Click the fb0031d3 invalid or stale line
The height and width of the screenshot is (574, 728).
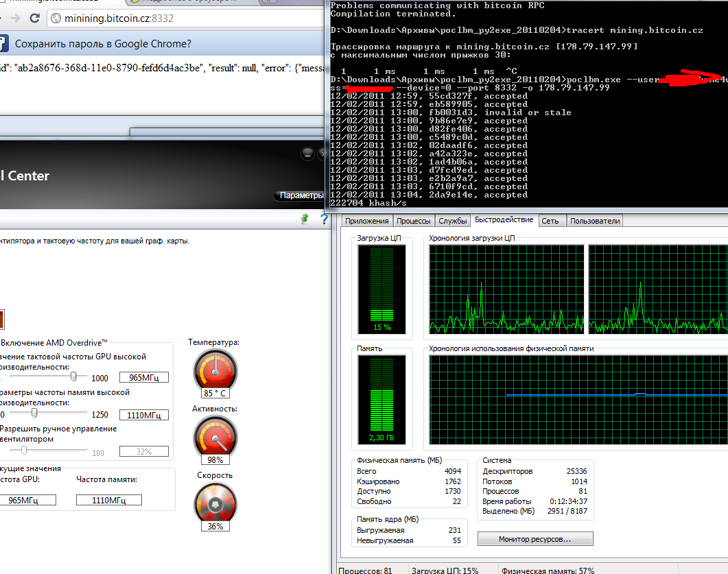click(451, 112)
